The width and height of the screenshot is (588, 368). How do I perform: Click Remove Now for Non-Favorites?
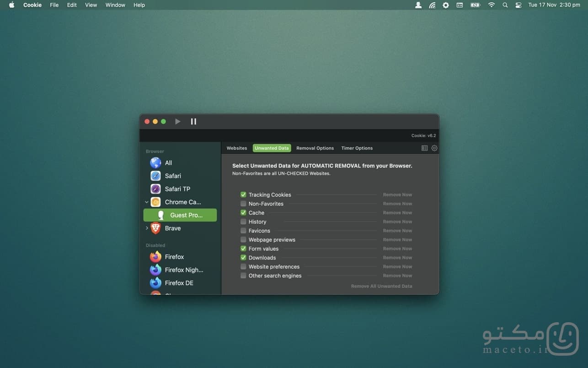pyautogui.click(x=397, y=204)
